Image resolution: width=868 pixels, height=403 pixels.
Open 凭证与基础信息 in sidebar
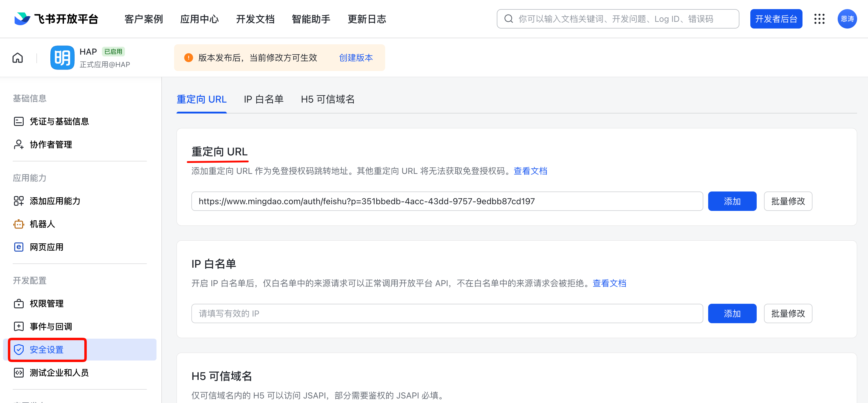pyautogui.click(x=79, y=121)
